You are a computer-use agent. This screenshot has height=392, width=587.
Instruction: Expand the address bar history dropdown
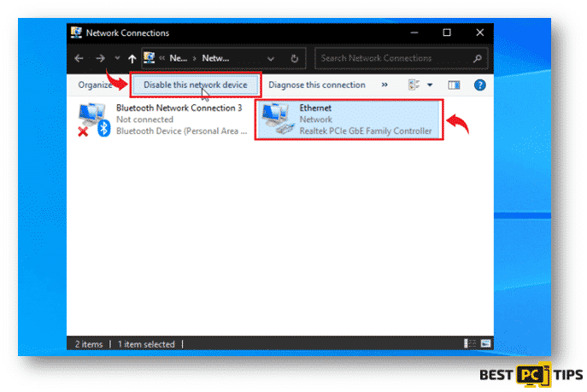270,58
